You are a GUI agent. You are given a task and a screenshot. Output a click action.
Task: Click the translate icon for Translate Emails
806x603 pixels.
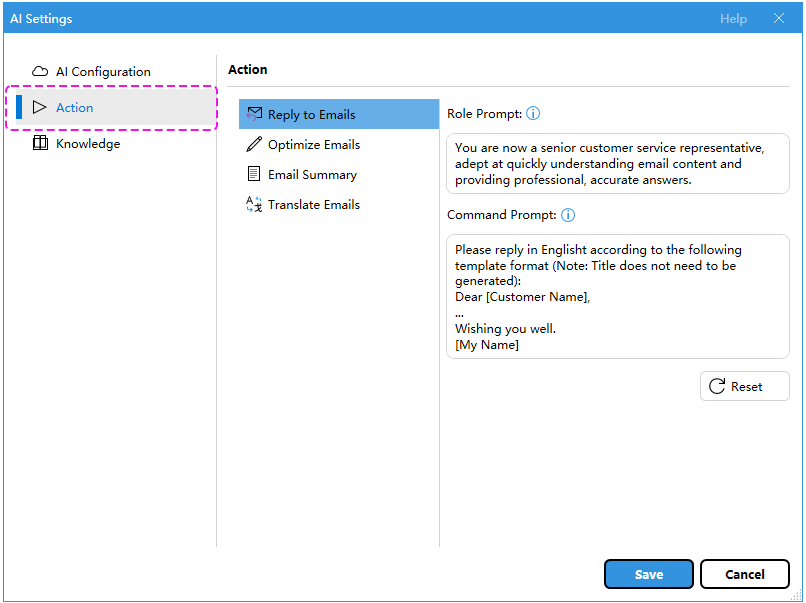(254, 205)
